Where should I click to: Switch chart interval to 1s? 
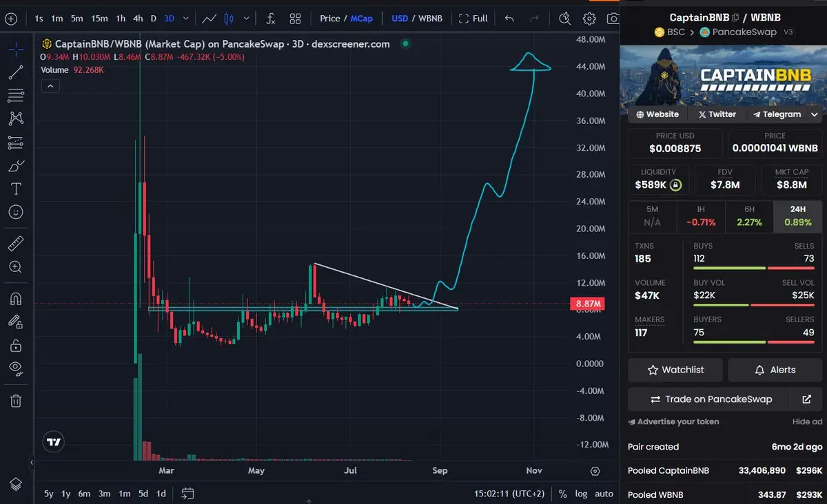(39, 19)
